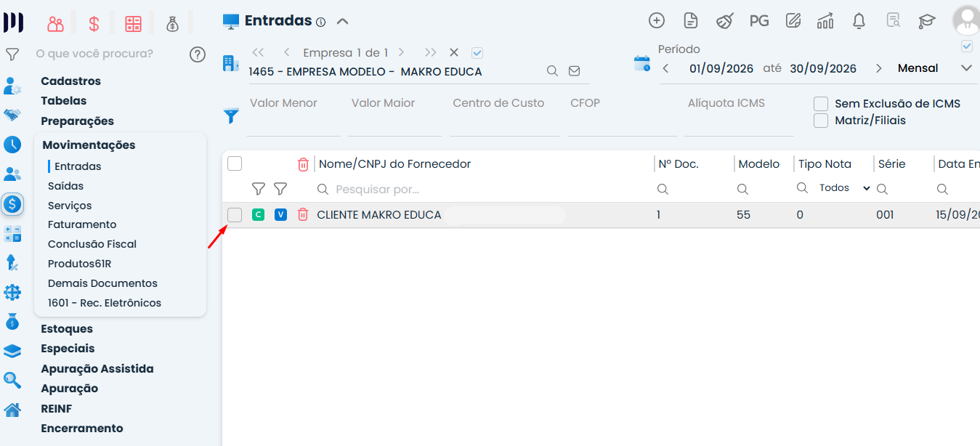The image size is (980, 446).
Task: Select the stacked layers sidebar icon
Action: coord(12,351)
